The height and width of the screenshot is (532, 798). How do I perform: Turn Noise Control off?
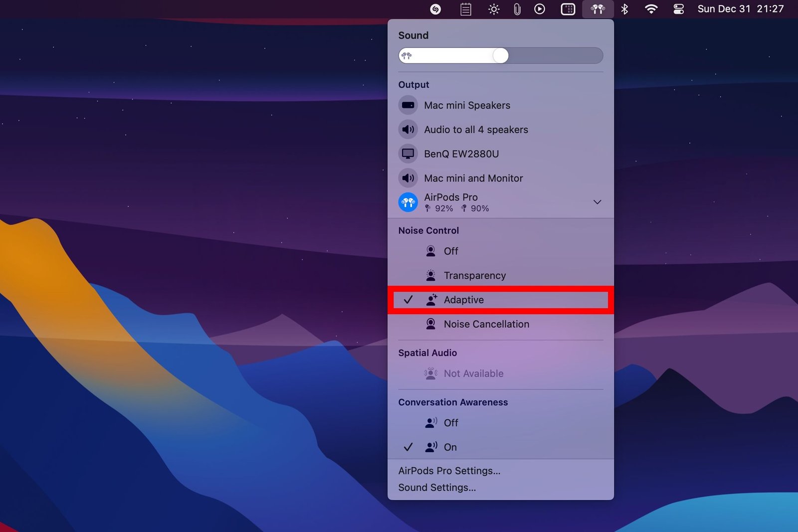click(x=450, y=251)
